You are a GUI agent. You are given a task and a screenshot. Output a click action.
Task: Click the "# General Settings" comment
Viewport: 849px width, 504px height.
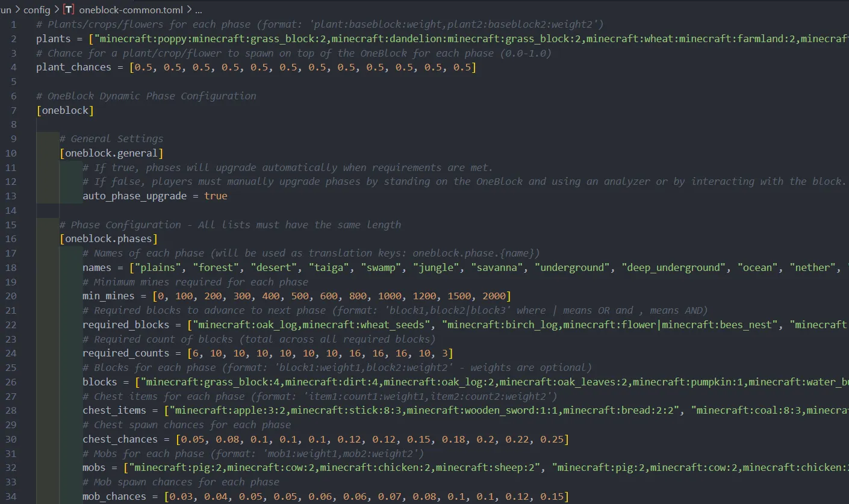tap(111, 138)
